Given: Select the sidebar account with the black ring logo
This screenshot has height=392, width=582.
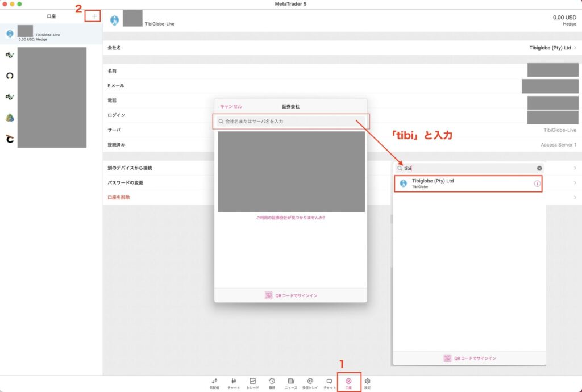Looking at the screenshot, I should click(x=10, y=76).
